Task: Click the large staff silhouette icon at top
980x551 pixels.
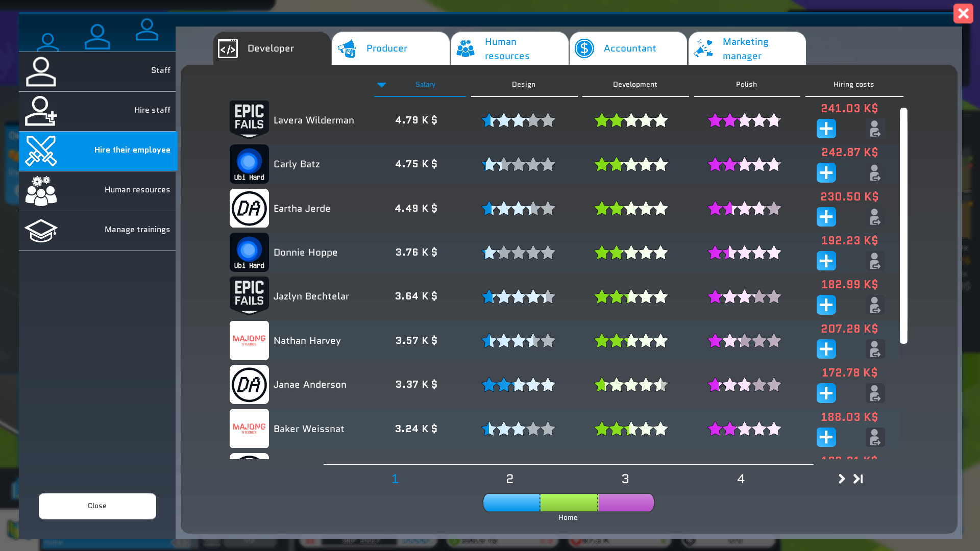Action: coord(97,37)
